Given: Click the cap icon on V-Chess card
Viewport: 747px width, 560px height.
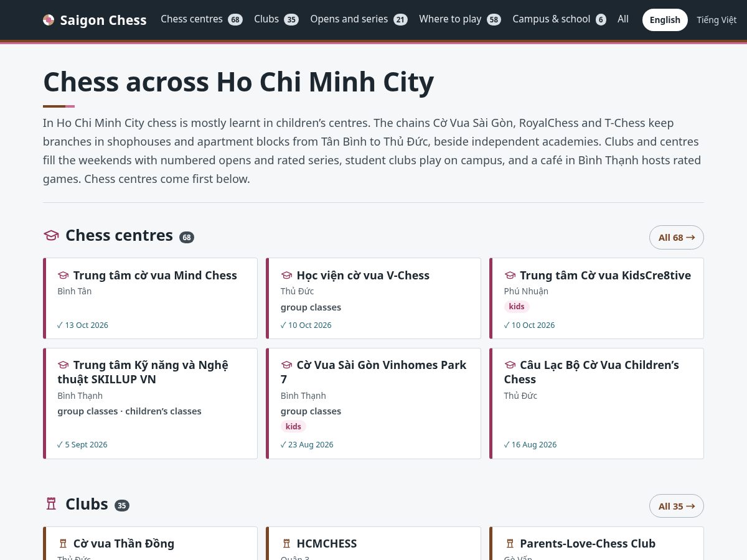Looking at the screenshot, I should point(286,275).
